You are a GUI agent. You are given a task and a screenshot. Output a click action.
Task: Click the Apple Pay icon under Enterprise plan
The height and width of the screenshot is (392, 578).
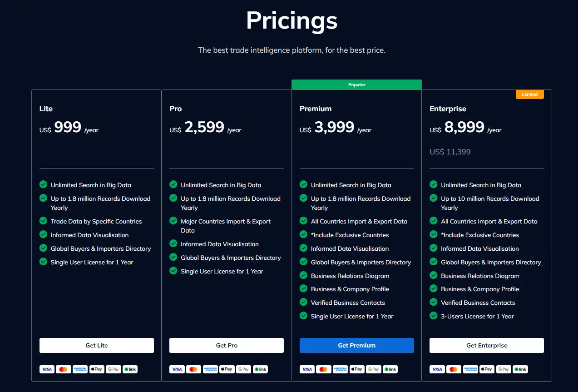[487, 369]
